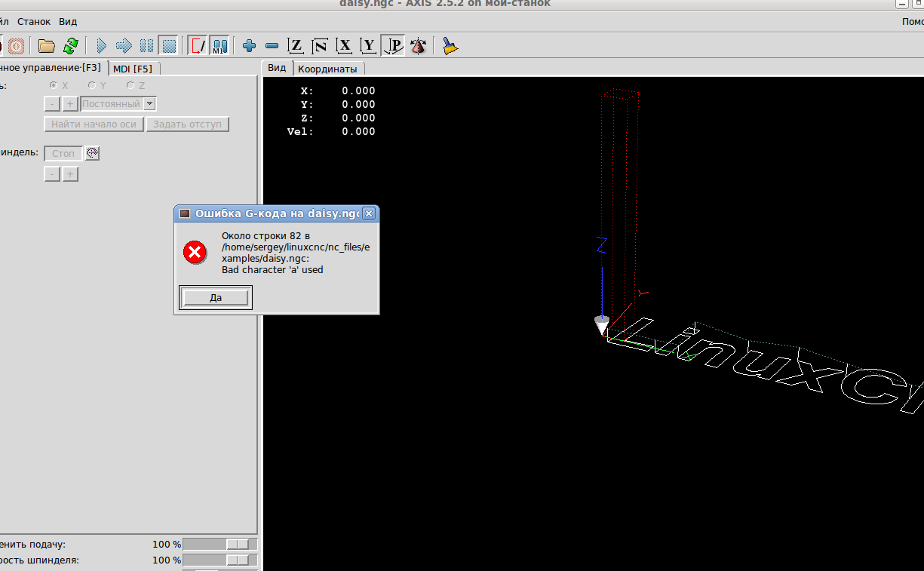
Task: Select the X axis radio button
Action: click(x=54, y=85)
